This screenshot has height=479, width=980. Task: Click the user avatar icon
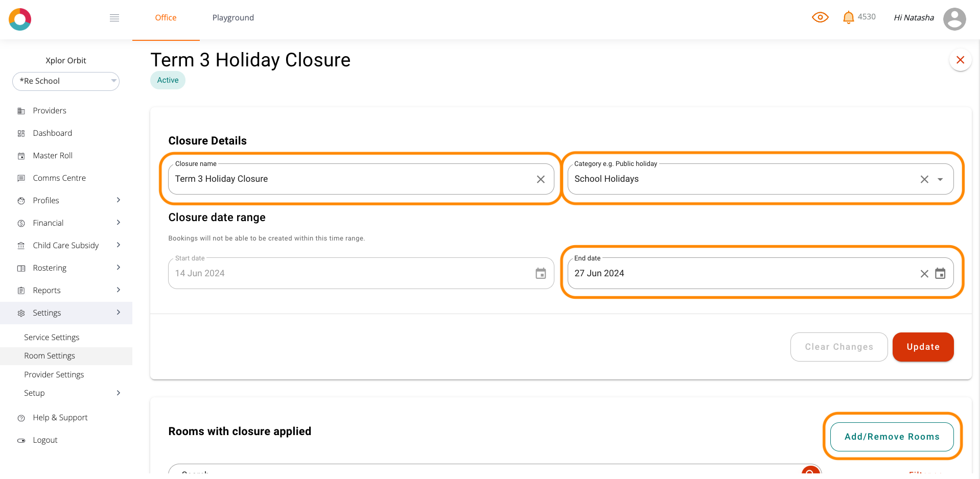tap(954, 19)
